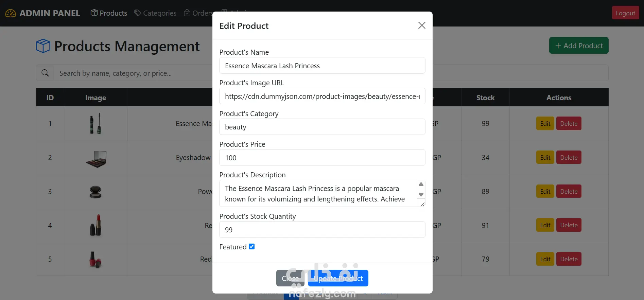
Task: Click the search magnifier icon
Action: [x=45, y=73]
